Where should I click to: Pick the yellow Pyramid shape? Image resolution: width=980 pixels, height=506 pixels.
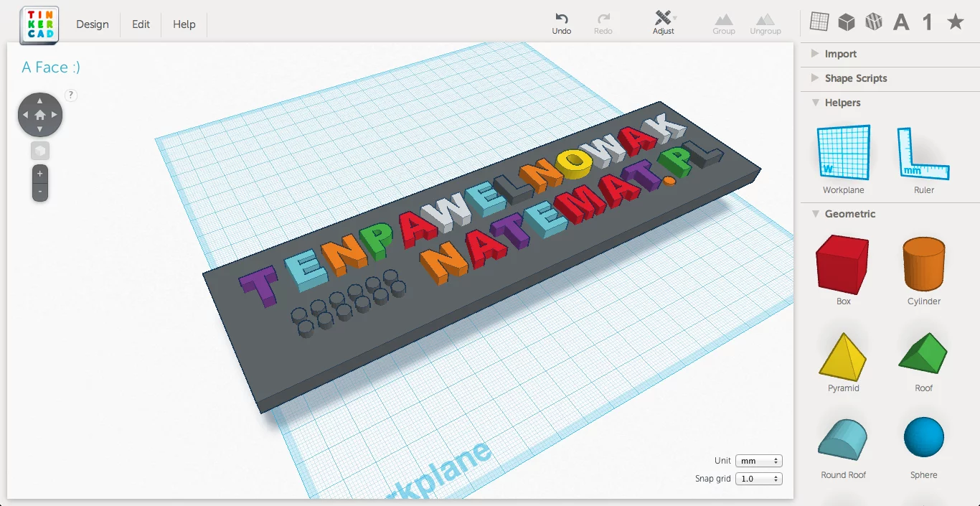(x=844, y=361)
